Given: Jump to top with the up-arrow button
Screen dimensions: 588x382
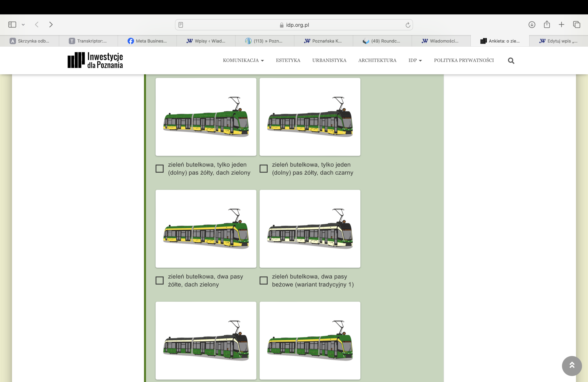Looking at the screenshot, I should click(x=572, y=366).
